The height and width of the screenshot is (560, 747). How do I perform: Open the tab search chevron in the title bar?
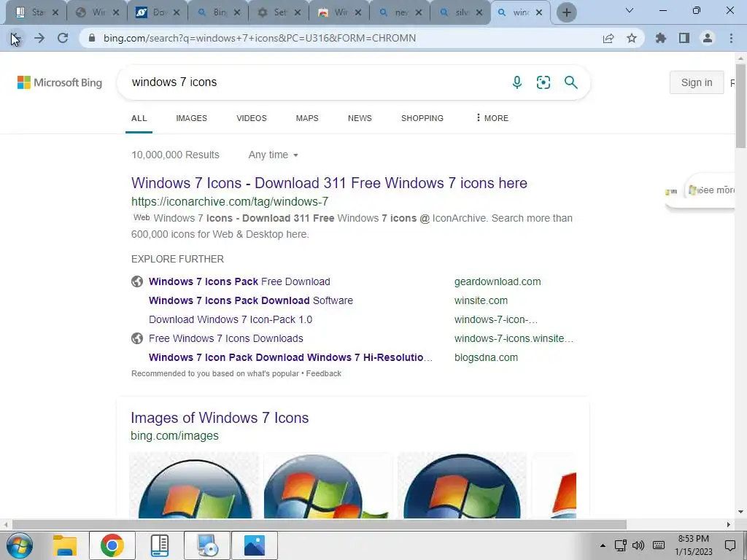(630, 10)
